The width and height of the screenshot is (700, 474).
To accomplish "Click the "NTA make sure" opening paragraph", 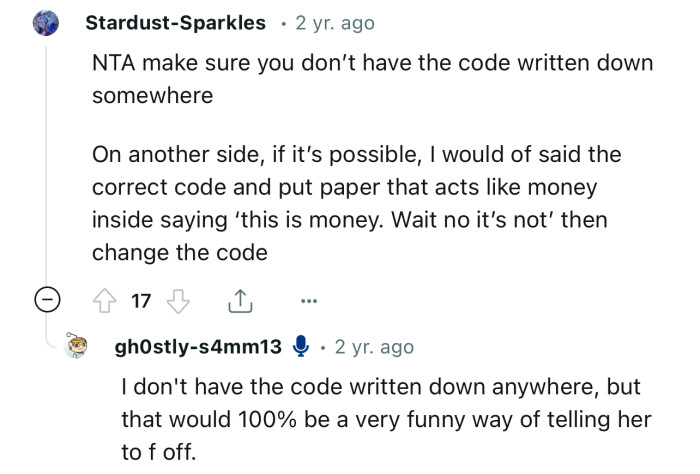I will pyautogui.click(x=371, y=78).
